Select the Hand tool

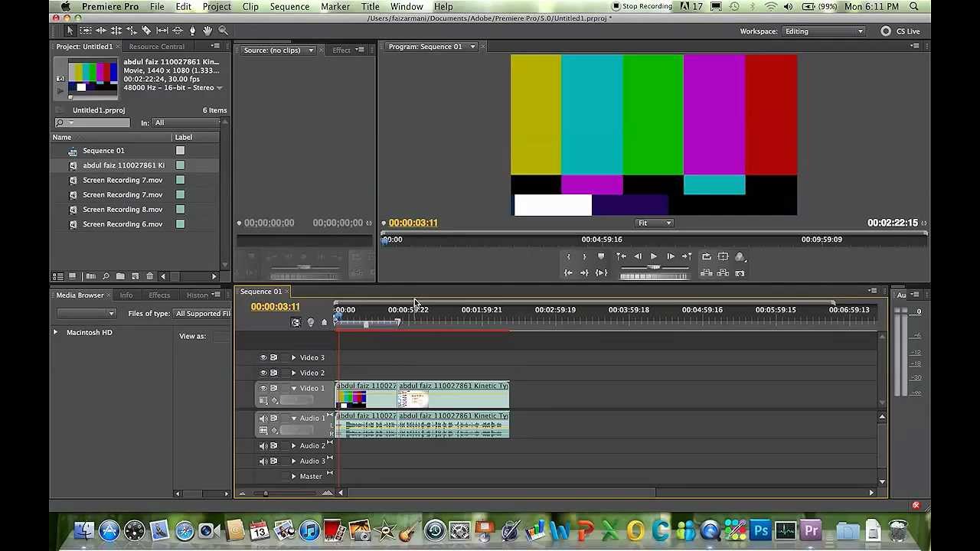[207, 31]
